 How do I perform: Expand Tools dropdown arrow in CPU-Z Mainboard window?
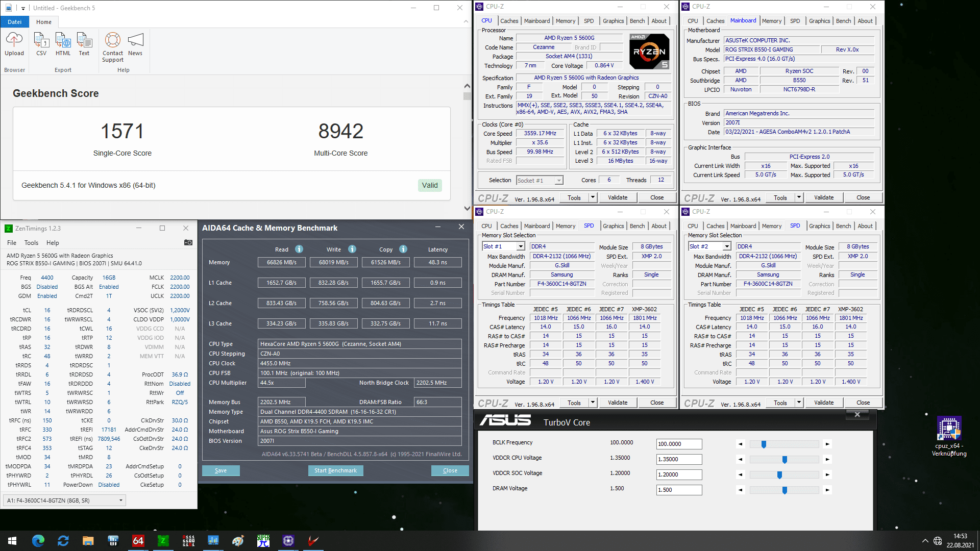(799, 197)
